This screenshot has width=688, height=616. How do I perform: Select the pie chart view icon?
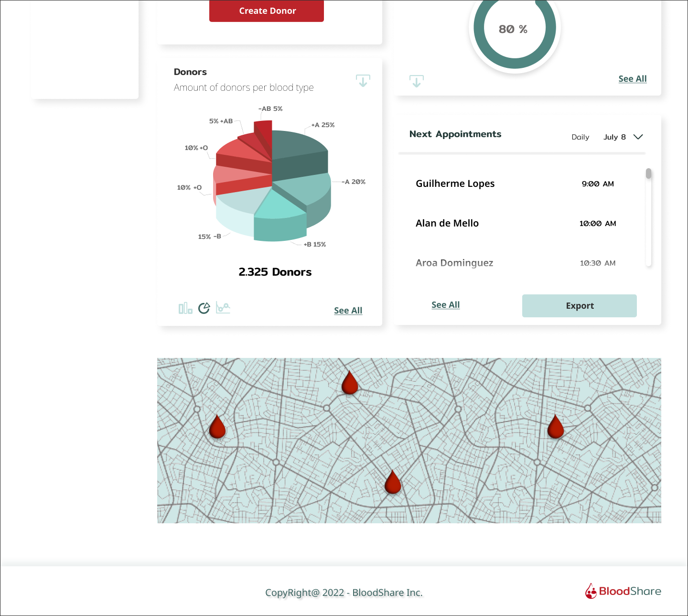[x=204, y=308]
